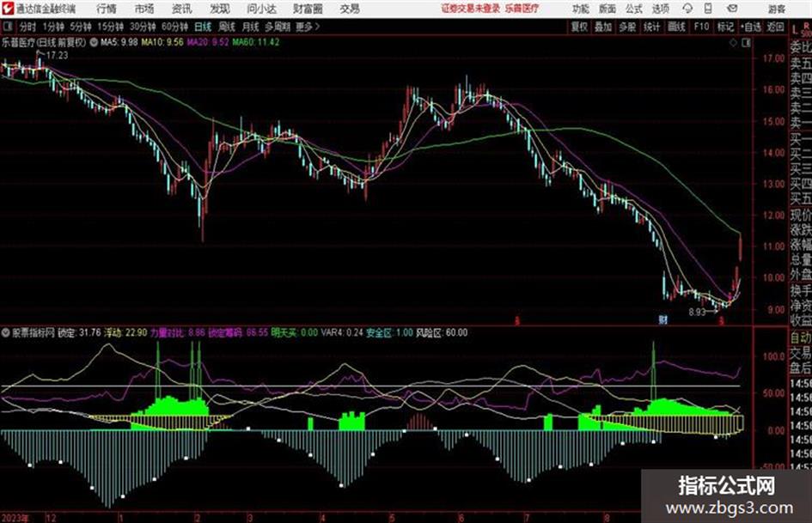The image size is (812, 523).
Task: Click the diamond icon above the price axis
Action: pyautogui.click(x=733, y=43)
